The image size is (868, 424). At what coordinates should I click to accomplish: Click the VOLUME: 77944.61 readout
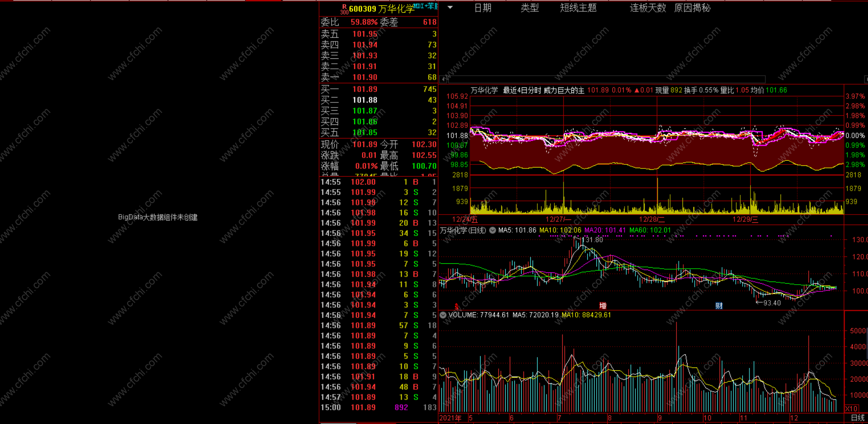tap(479, 315)
